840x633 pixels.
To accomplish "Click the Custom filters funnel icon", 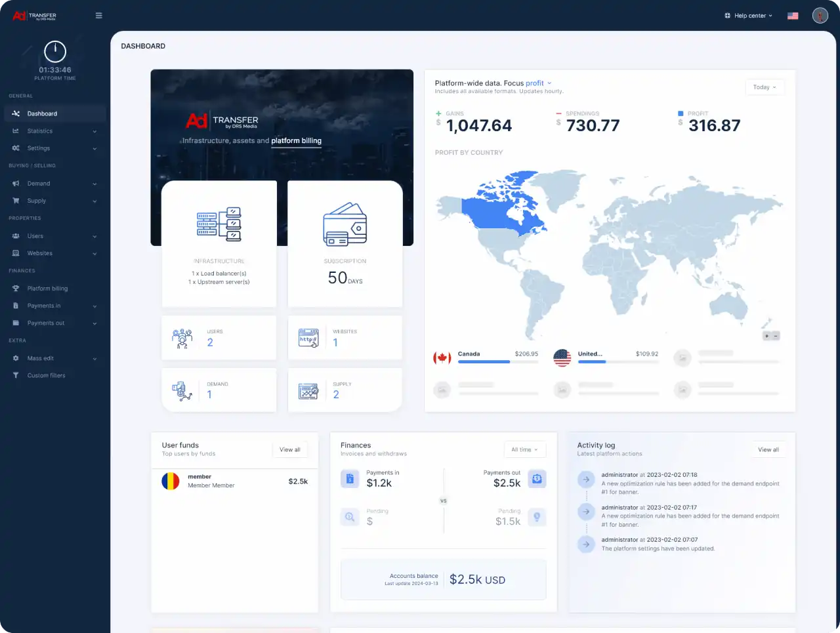I will 16,375.
